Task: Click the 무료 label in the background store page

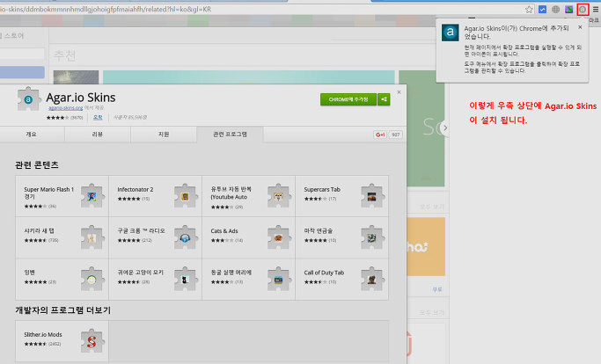Action: pos(437,289)
